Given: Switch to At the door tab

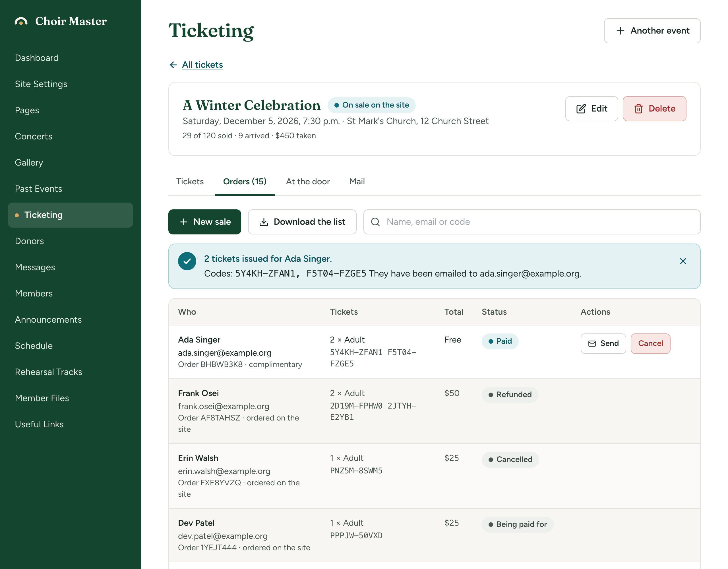Looking at the screenshot, I should click(308, 182).
